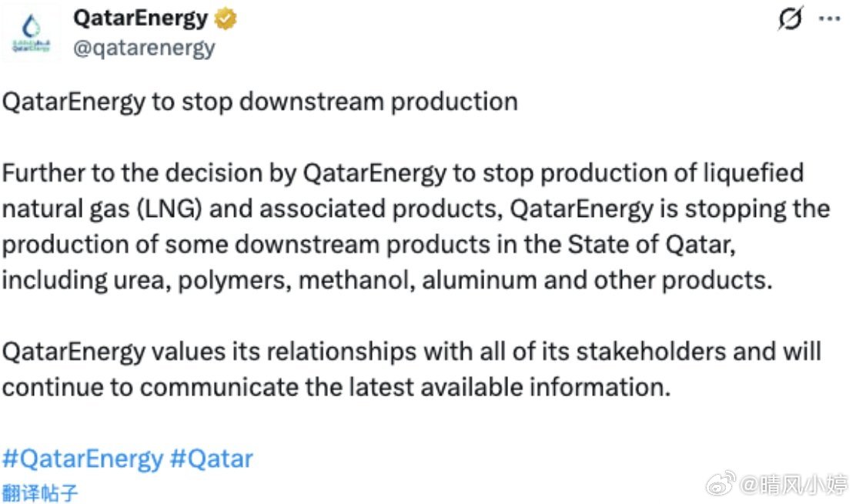Click the line starting "Further to the decision"
Image resolution: width=856 pixels, height=504 pixels.
402,172
